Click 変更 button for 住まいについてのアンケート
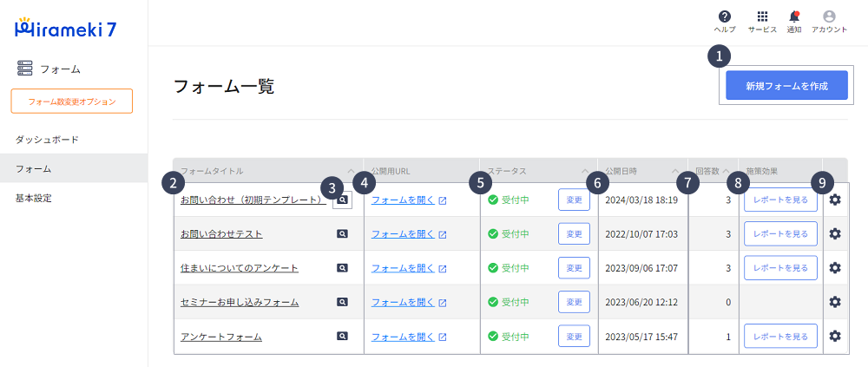This screenshot has height=367, width=868. 574,268
